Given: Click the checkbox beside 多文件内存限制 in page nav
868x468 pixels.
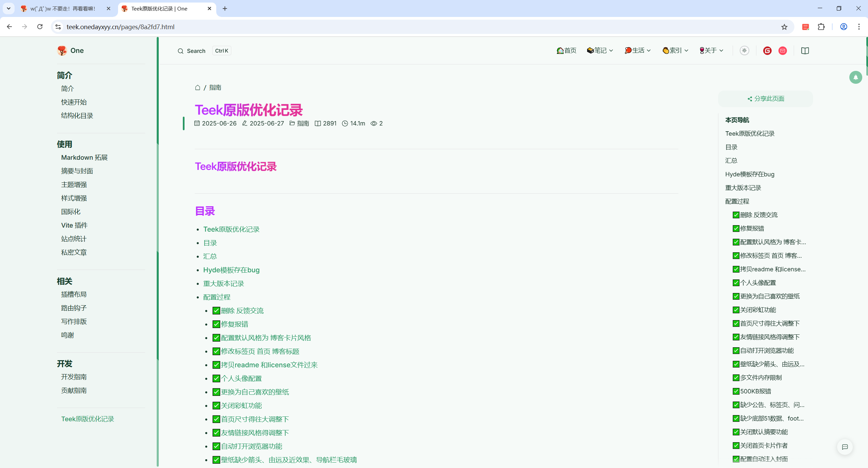Looking at the screenshot, I should 736,378.
